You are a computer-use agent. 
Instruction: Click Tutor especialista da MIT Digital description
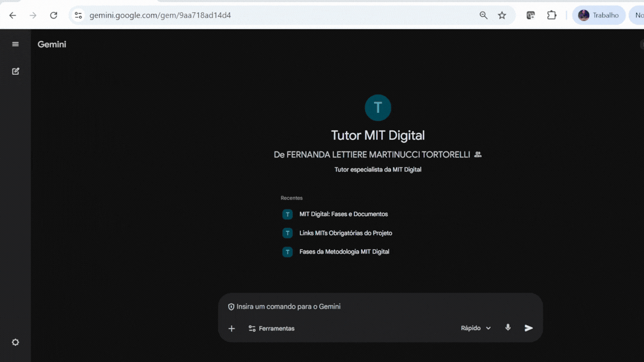coord(378,169)
